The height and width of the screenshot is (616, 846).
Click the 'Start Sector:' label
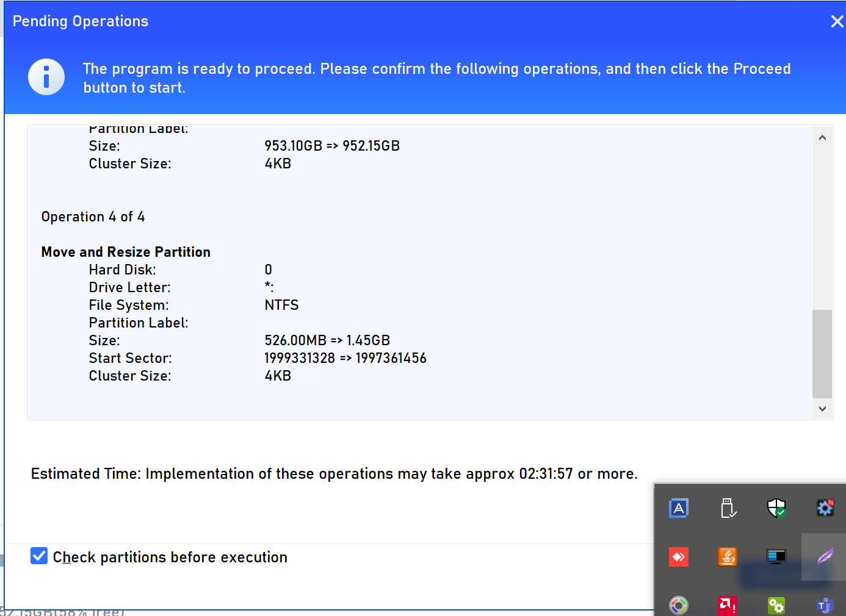click(x=131, y=358)
